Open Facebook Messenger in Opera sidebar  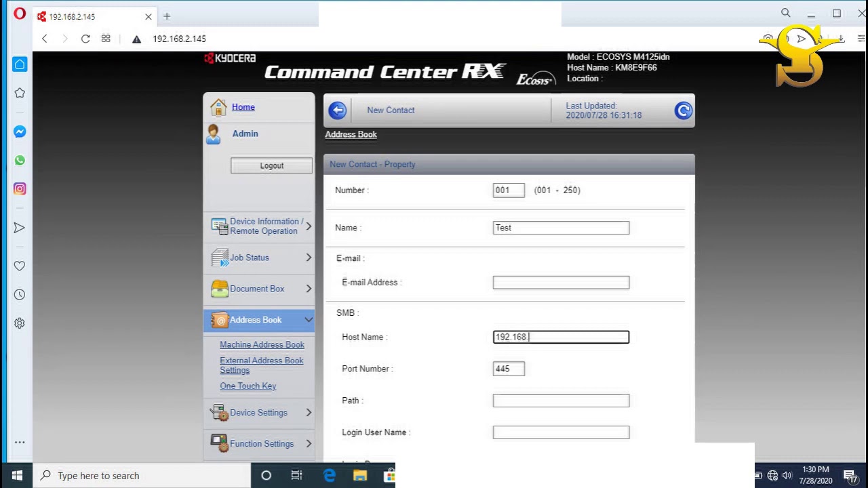coord(20,131)
